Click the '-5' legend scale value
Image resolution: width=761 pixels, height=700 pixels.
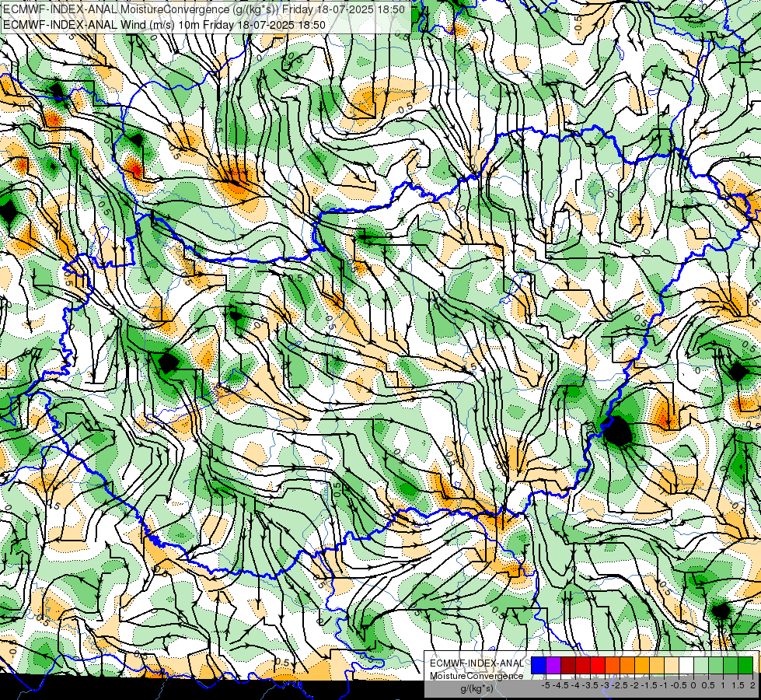546,685
